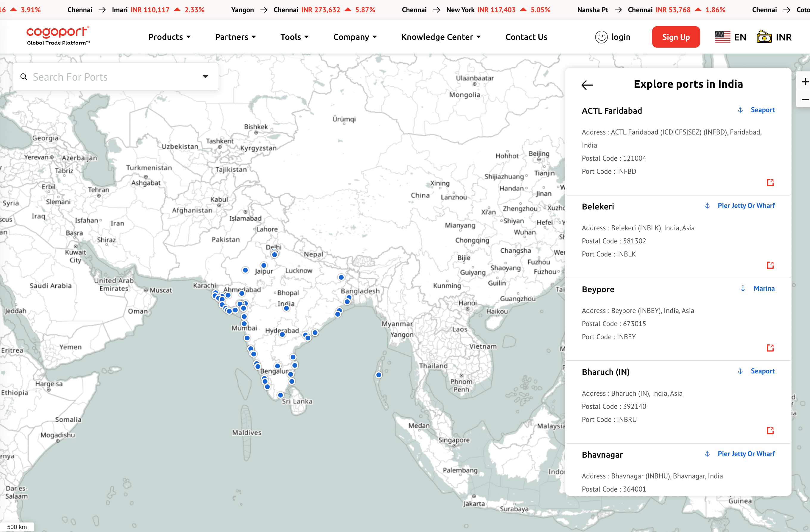Click the Sign Up button
810x532 pixels.
point(676,37)
